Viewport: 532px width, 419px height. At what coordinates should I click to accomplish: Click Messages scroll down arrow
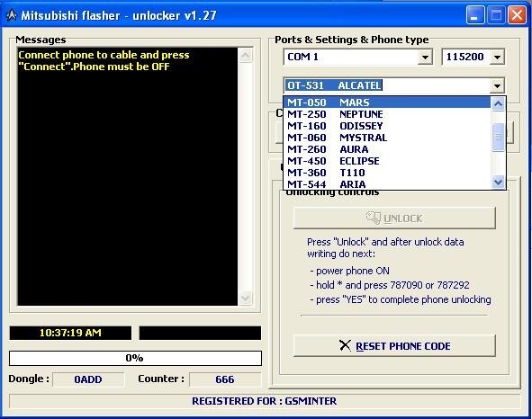point(246,299)
